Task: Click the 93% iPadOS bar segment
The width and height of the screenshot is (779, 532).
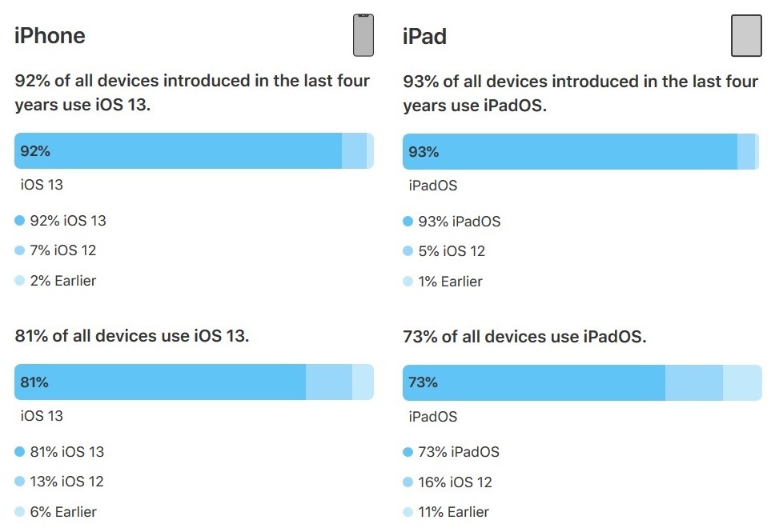Action: tap(569, 152)
